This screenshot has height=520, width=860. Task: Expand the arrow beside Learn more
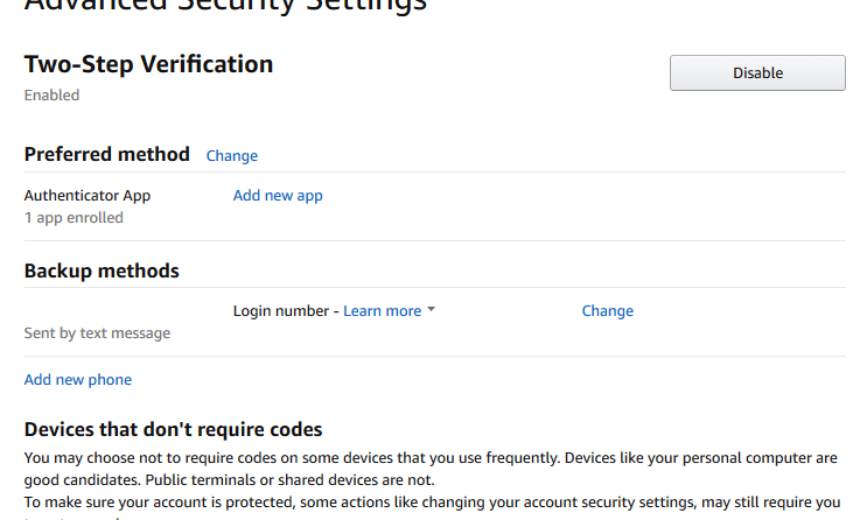431,310
